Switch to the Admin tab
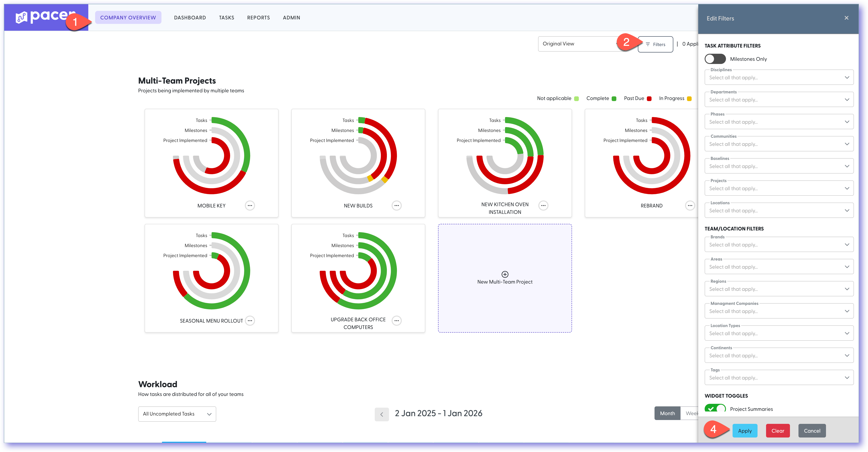This screenshot has width=868, height=452. click(x=292, y=17)
